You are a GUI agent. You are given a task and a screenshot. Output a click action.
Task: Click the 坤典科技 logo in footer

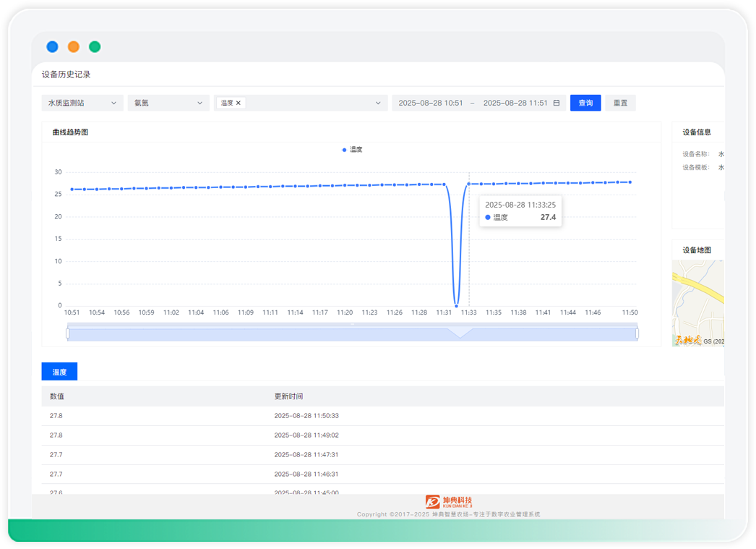(x=448, y=501)
